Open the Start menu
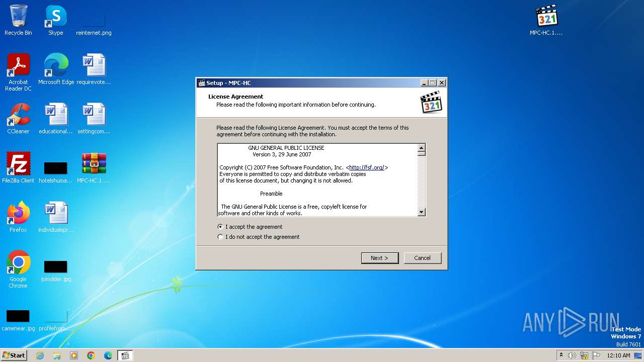Screen dimensions: 644x362 (x=14, y=355)
